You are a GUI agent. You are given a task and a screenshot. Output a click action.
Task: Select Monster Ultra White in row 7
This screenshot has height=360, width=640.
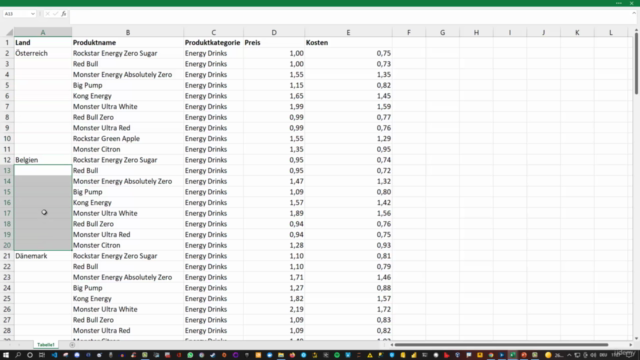(128, 107)
